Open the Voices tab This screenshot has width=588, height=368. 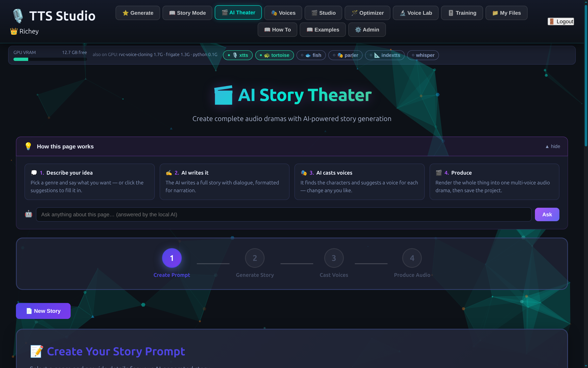(283, 13)
